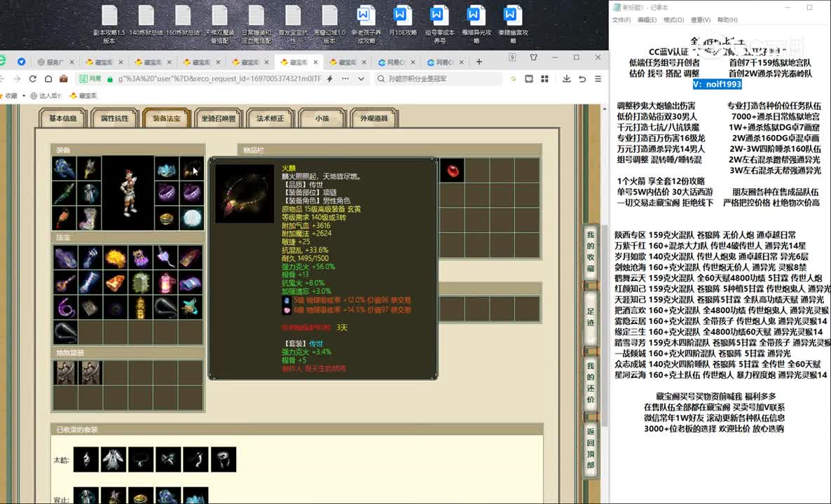The image size is (831, 504).
Task: Select the golden flame treasure icon
Action: [x=115, y=258]
